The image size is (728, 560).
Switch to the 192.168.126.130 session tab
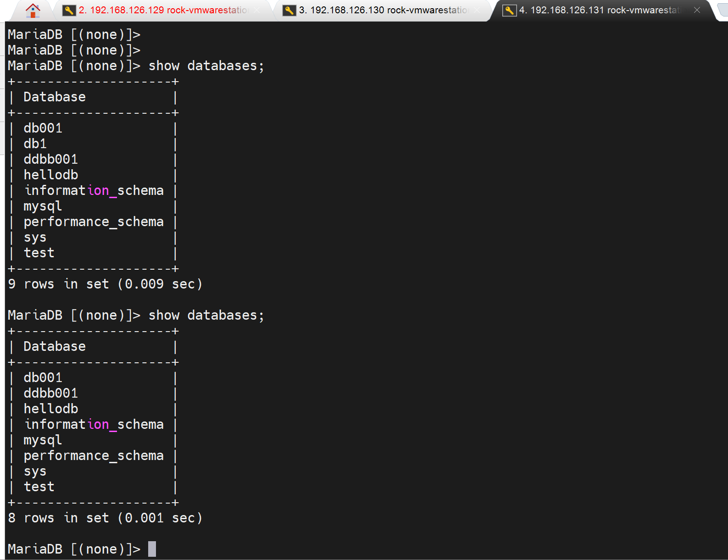pyautogui.click(x=383, y=10)
